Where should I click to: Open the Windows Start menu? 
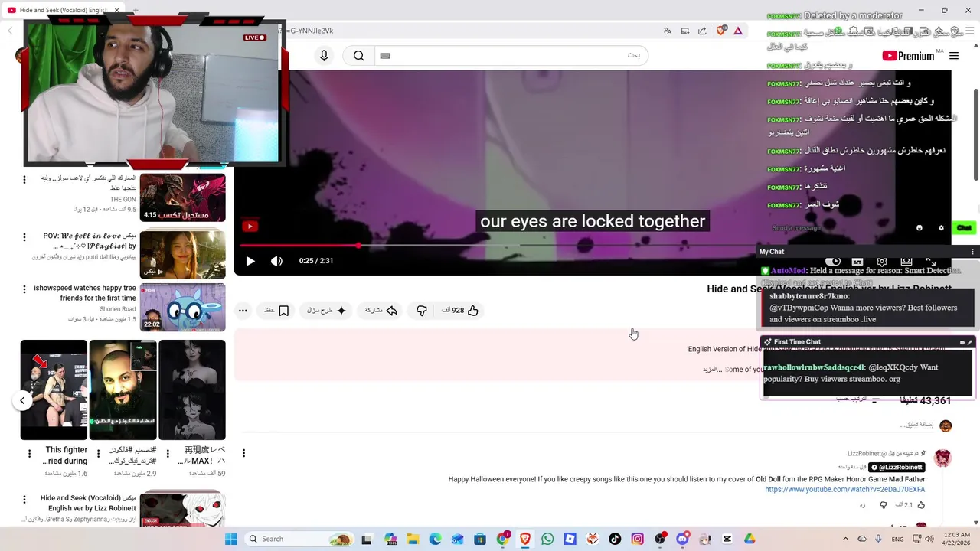(x=230, y=539)
